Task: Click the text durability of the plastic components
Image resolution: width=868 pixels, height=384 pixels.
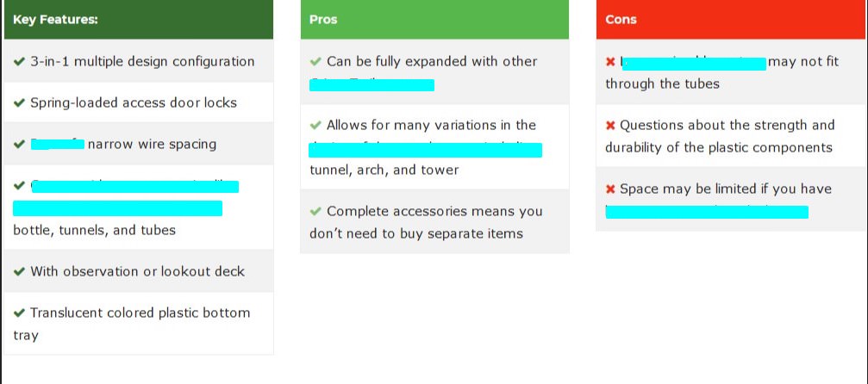Action: pos(719,148)
